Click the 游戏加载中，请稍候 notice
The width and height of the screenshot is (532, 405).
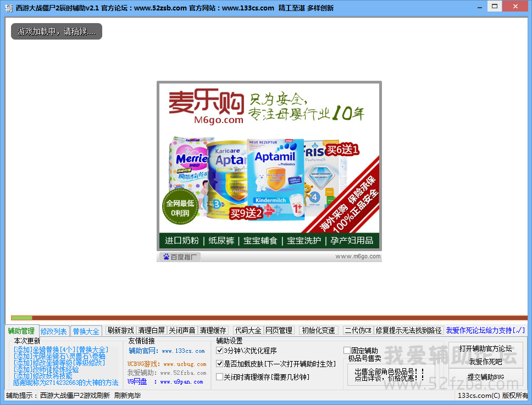[x=57, y=31]
